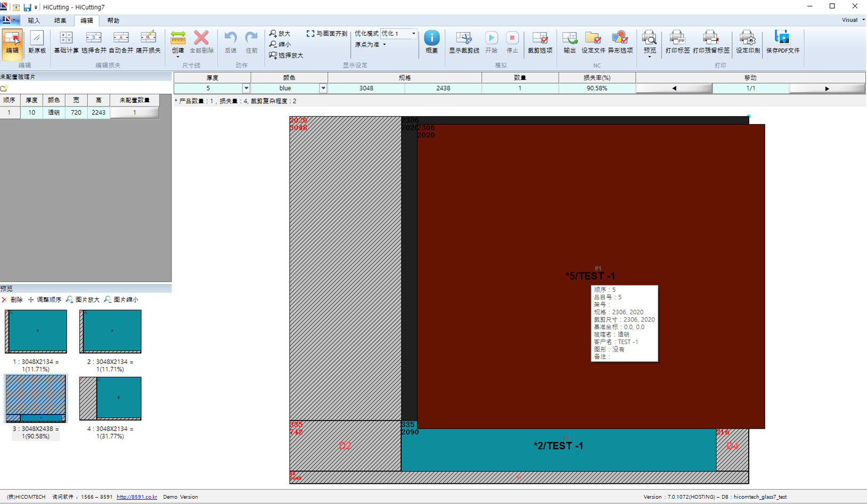Open the 帮助 help tab
Image resolution: width=867 pixels, height=504 pixels.
pos(113,21)
